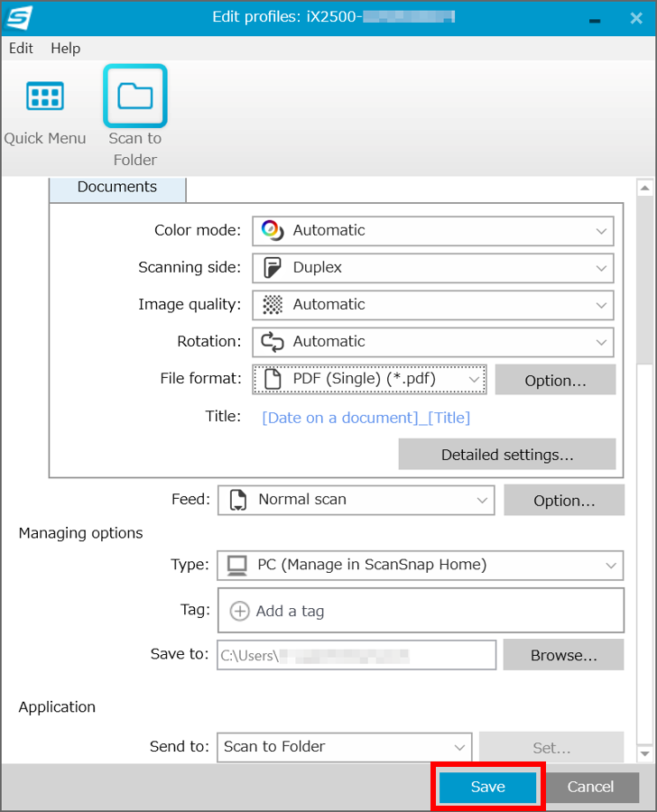Click the color wheel icon in Color mode

273,230
